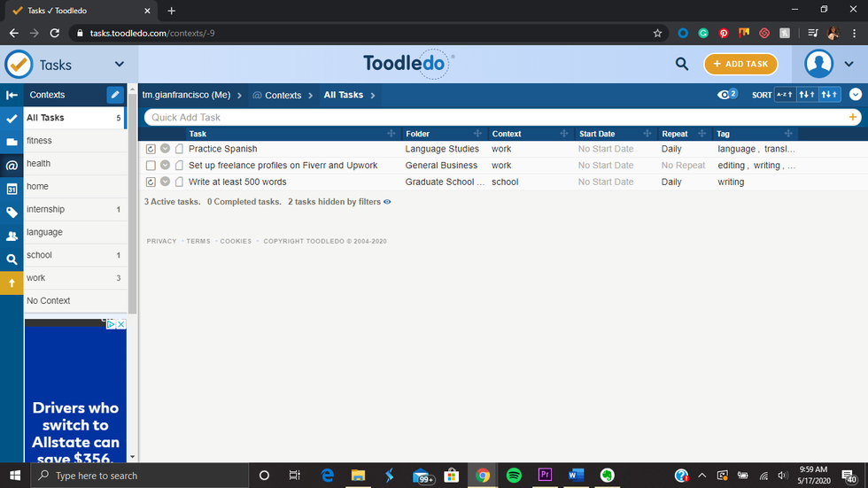
Task: Toggle the eye filter showing 2 hidden
Action: point(726,95)
